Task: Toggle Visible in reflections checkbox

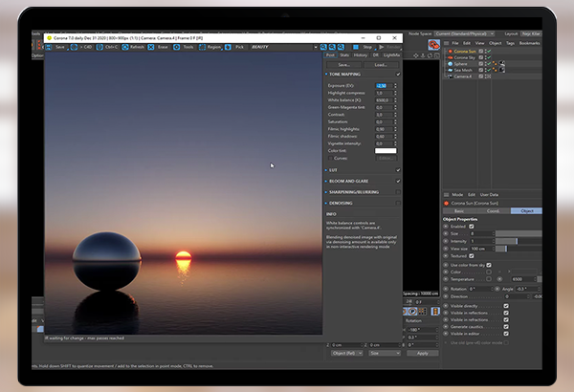Action: [506, 313]
